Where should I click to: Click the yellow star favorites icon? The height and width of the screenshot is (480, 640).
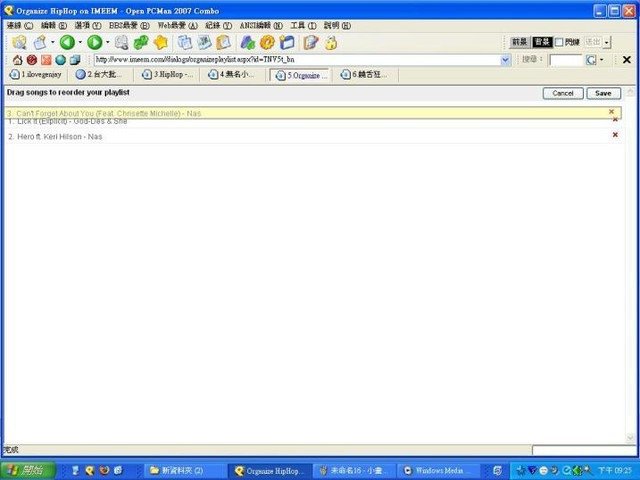point(161,42)
